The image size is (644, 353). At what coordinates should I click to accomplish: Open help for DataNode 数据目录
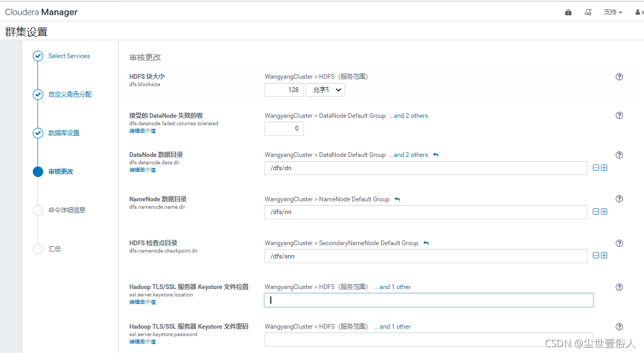[x=620, y=155]
